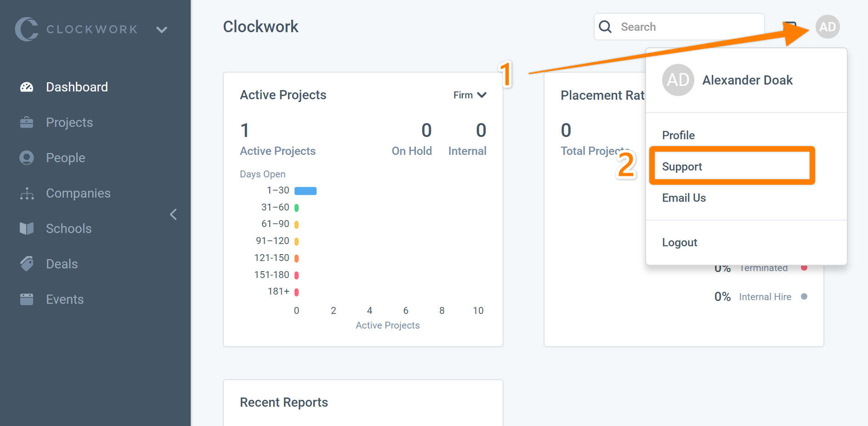The width and height of the screenshot is (868, 426).
Task: Click the blue 1–30 days bar
Action: [305, 191]
